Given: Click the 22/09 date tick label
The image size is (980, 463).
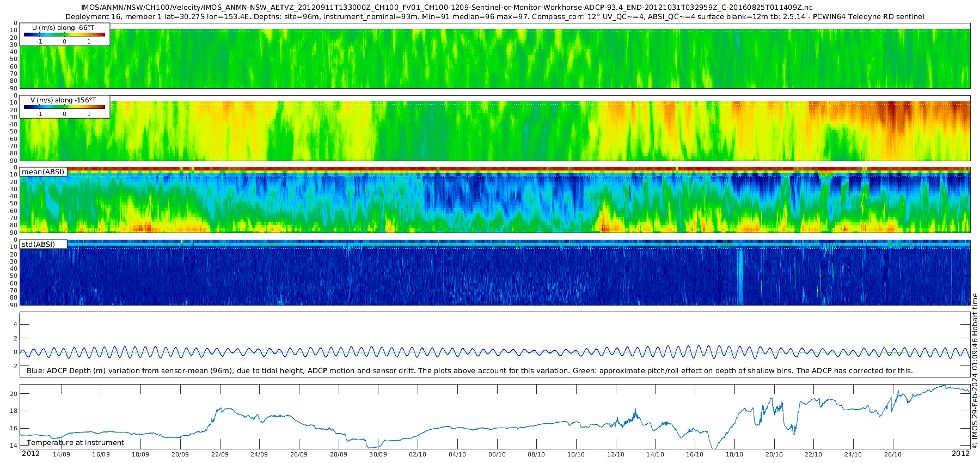Looking at the screenshot, I should point(219,454).
